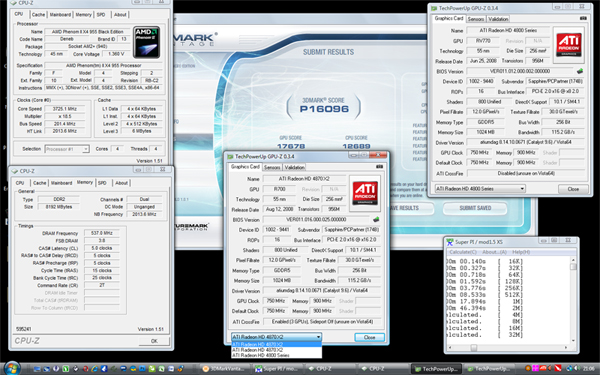Open the Help(H) menu in Super PI

[x=521, y=252]
